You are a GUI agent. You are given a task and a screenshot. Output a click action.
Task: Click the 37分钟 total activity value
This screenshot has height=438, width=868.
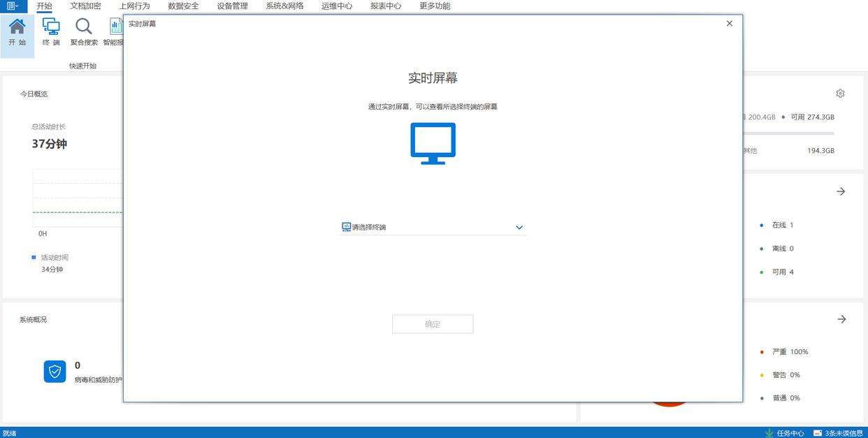pos(50,144)
